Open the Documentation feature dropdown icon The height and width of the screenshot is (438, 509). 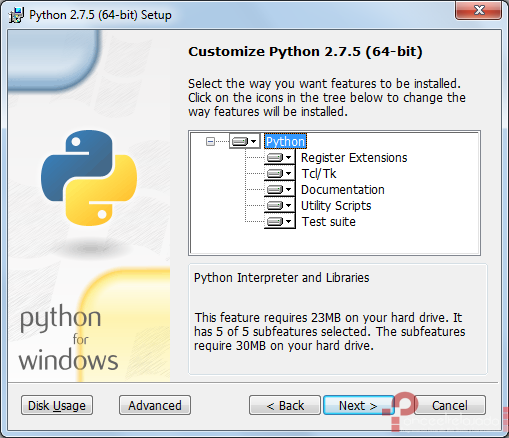279,189
